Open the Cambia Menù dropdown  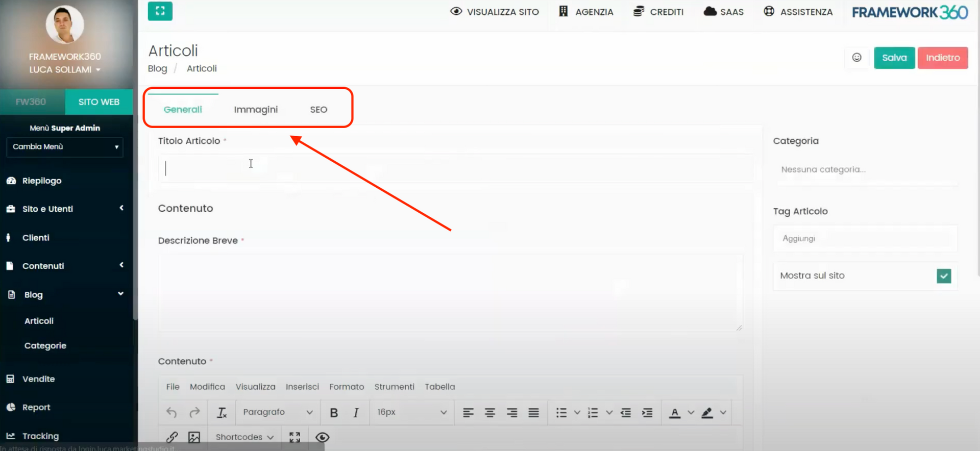pos(65,147)
